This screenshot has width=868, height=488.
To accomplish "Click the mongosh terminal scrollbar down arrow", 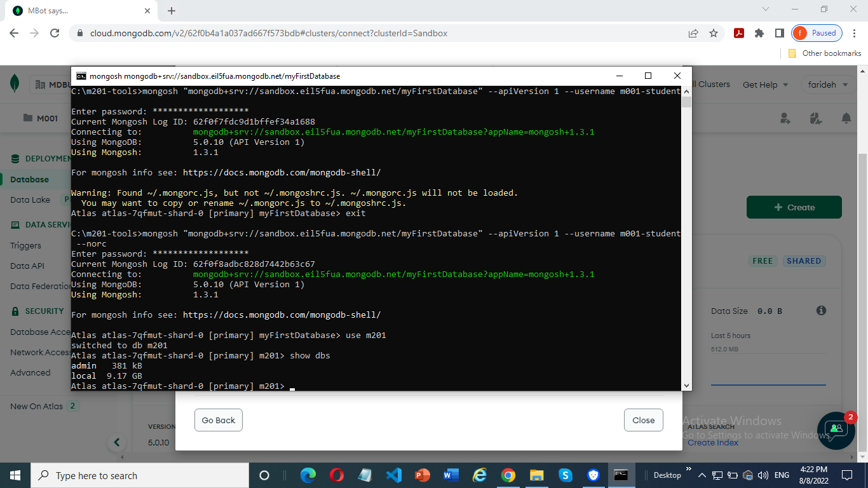I will (686, 385).
